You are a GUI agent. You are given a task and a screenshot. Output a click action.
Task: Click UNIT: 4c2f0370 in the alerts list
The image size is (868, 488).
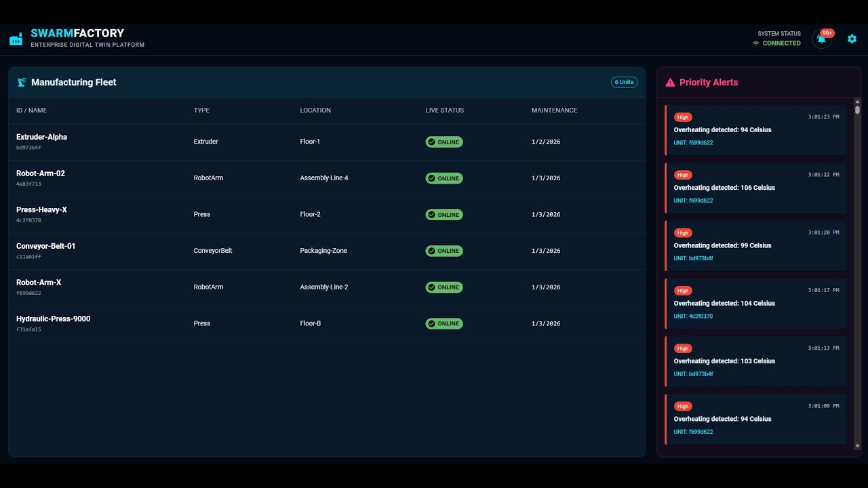[693, 317]
